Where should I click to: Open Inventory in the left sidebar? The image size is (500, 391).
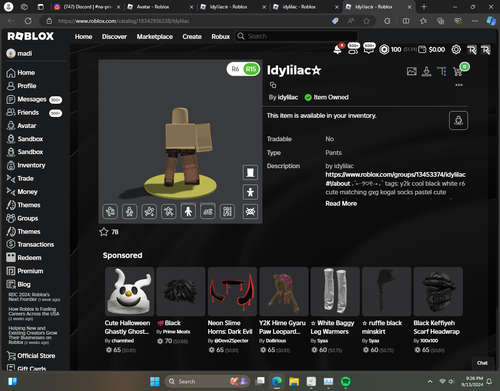26,165
